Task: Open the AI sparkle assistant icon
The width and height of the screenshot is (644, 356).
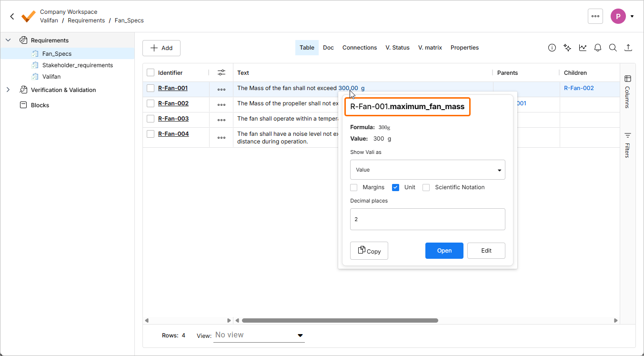Action: [567, 48]
